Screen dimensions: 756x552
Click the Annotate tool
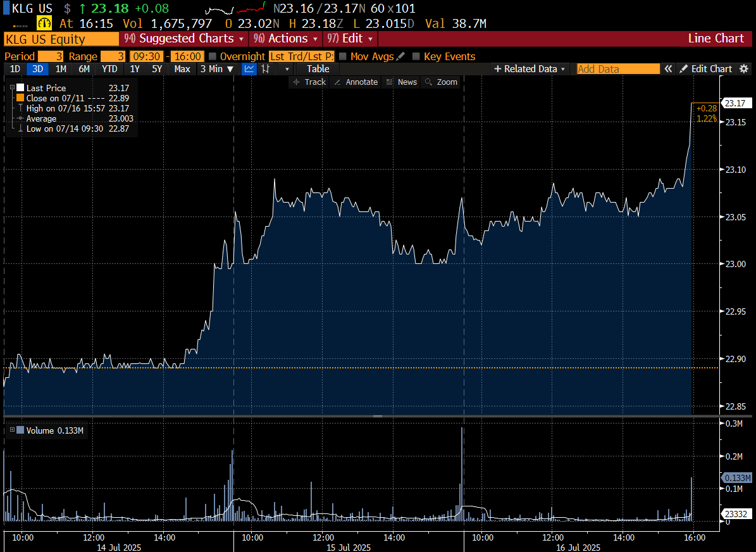(x=356, y=82)
